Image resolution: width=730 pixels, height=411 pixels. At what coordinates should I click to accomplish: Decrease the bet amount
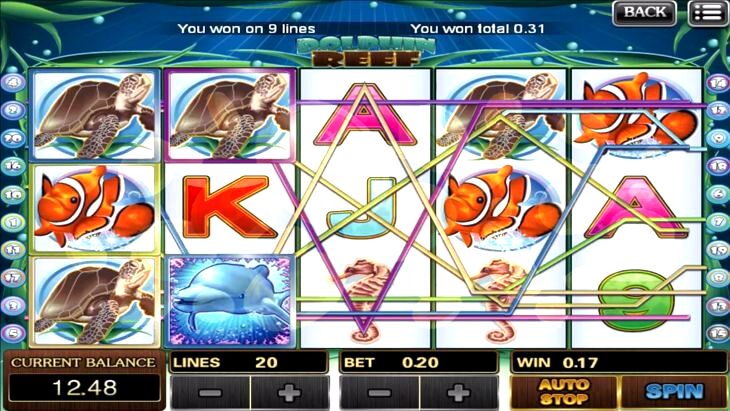pyautogui.click(x=380, y=393)
